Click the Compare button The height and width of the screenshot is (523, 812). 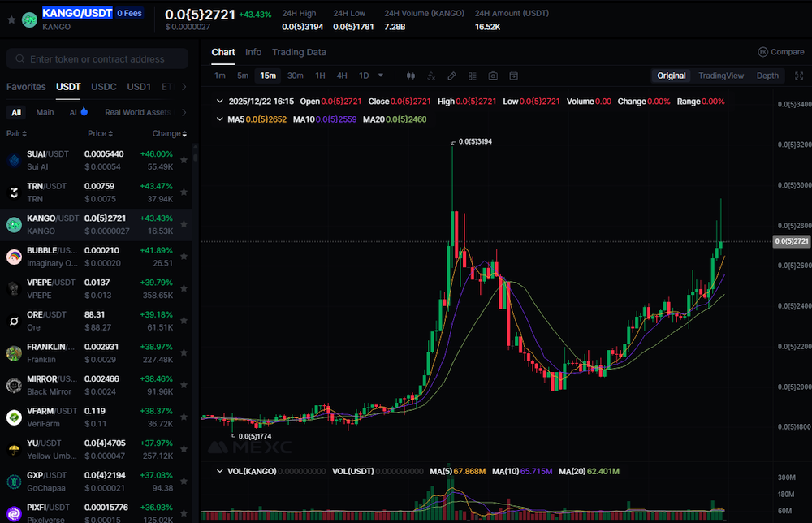(x=780, y=52)
